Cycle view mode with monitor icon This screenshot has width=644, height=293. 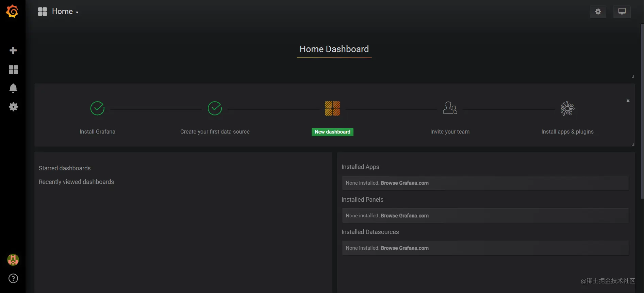[622, 12]
